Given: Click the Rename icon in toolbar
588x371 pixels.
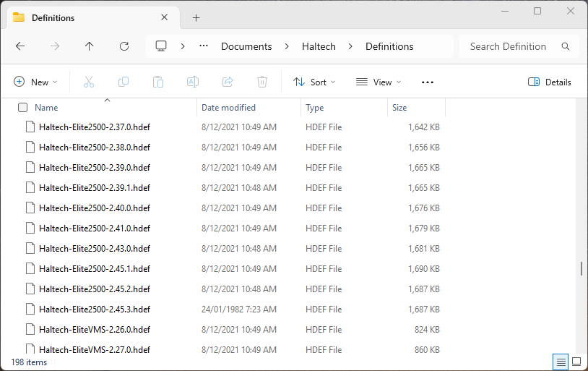Looking at the screenshot, I should pyautogui.click(x=193, y=82).
